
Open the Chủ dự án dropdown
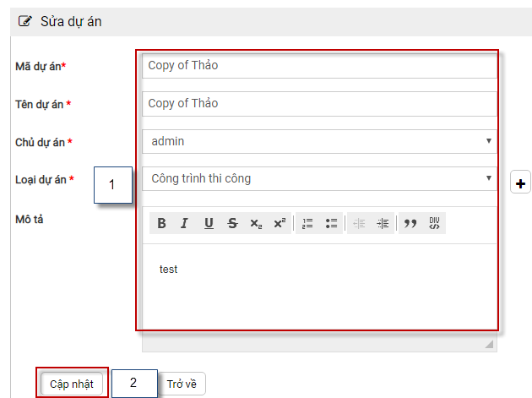tap(321, 141)
